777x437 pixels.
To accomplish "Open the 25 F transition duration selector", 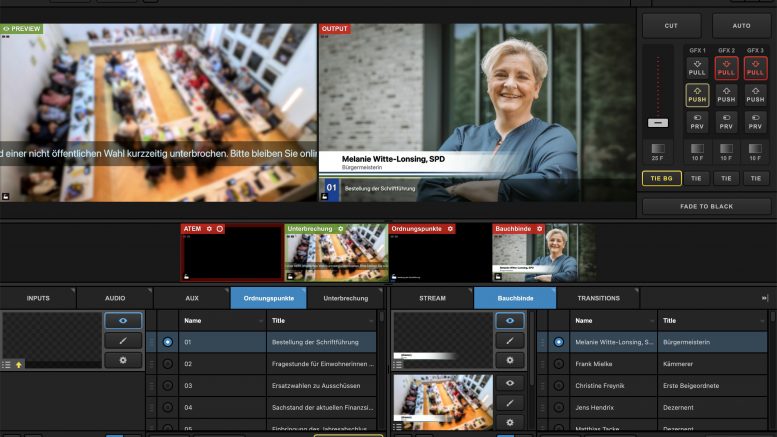I will point(657,151).
